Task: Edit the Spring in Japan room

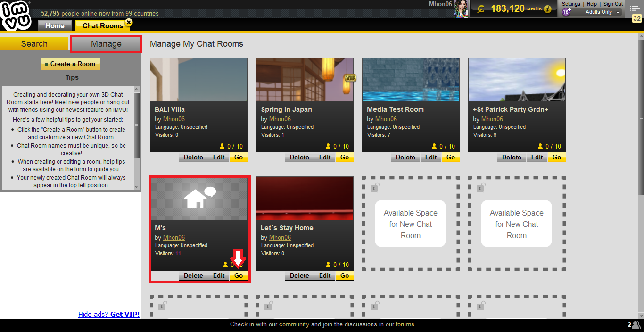Action: 325,157
